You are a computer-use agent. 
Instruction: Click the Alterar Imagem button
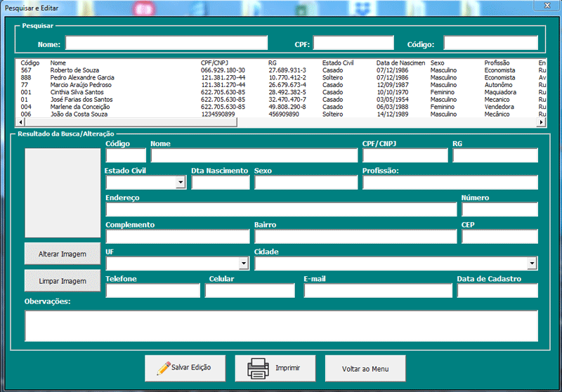(x=63, y=254)
